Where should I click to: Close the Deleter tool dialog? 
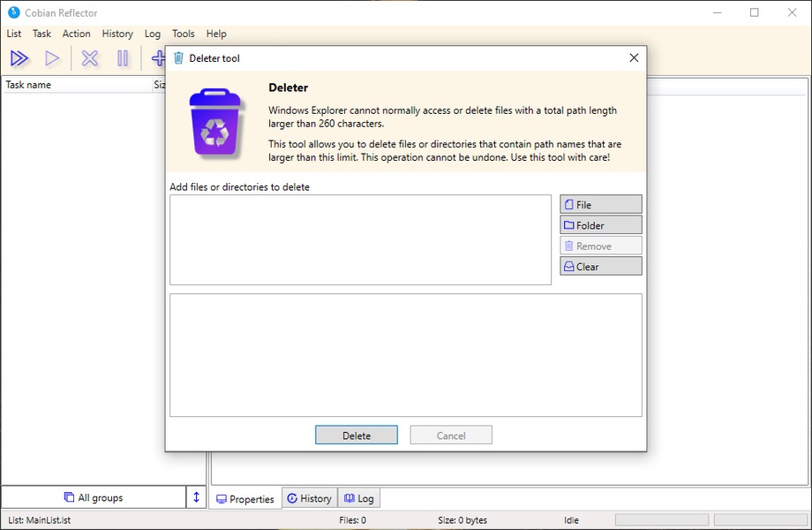(x=634, y=58)
